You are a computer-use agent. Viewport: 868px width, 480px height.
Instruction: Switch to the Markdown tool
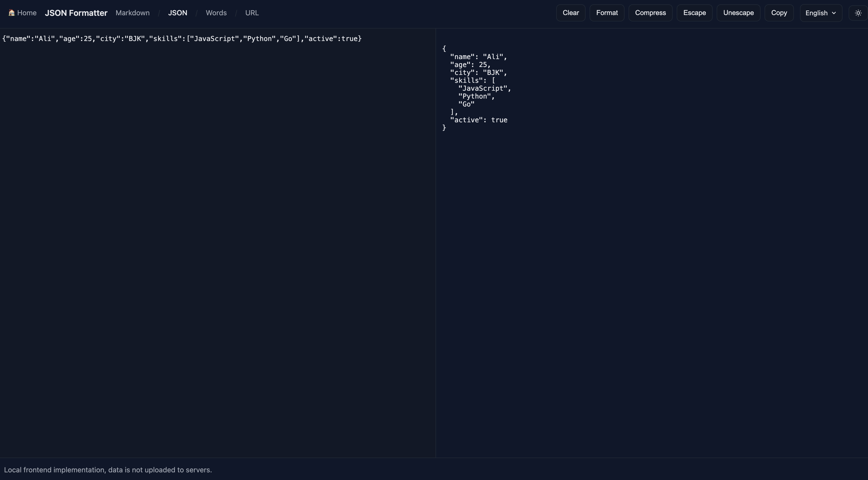132,13
